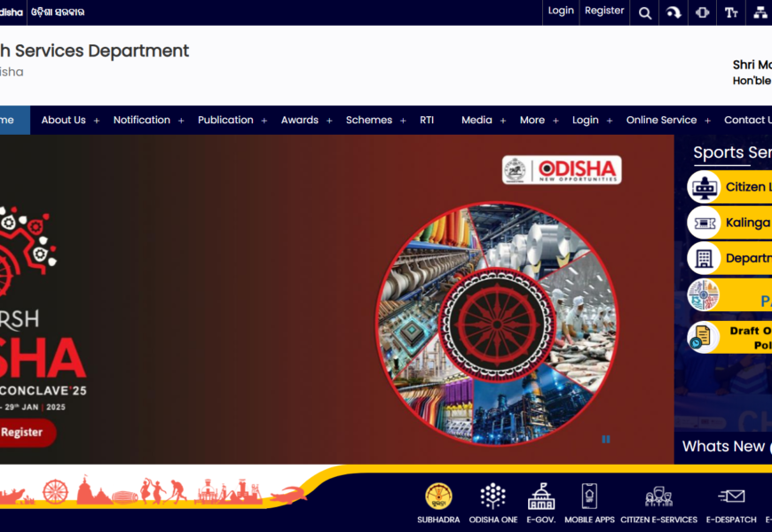Toggle the screen reader accessibility icon
This screenshot has width=772, height=532.
tap(703, 12)
